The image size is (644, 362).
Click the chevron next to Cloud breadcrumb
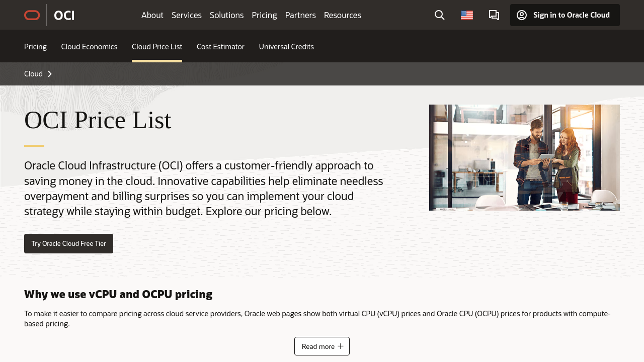tap(50, 74)
